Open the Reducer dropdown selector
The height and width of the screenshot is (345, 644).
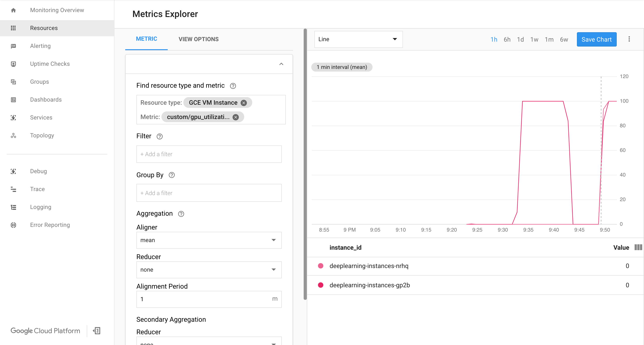pos(209,269)
